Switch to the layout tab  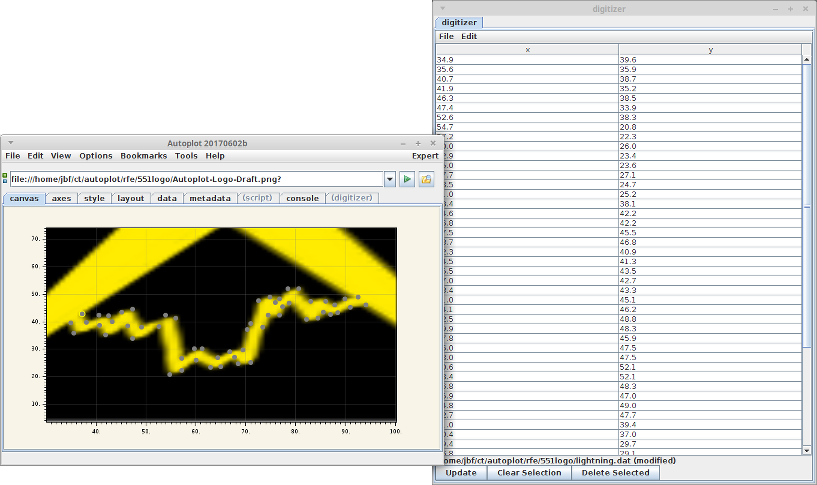click(x=130, y=198)
